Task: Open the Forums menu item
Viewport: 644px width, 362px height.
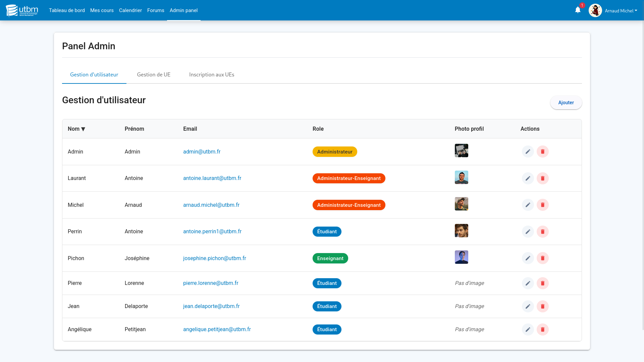Action: (x=156, y=10)
